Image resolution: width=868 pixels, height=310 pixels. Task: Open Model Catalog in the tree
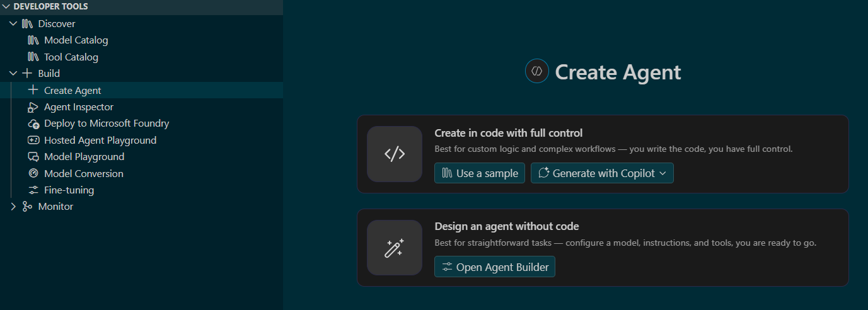tap(76, 40)
